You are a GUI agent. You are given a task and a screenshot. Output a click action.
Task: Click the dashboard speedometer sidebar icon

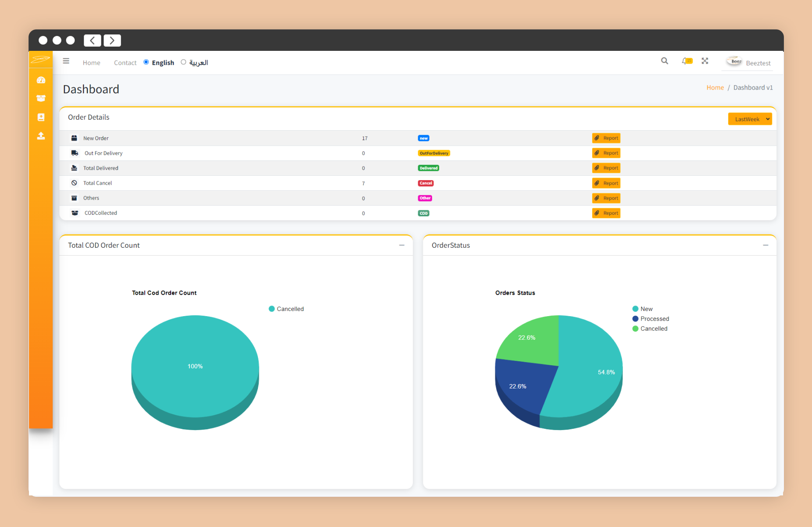41,80
